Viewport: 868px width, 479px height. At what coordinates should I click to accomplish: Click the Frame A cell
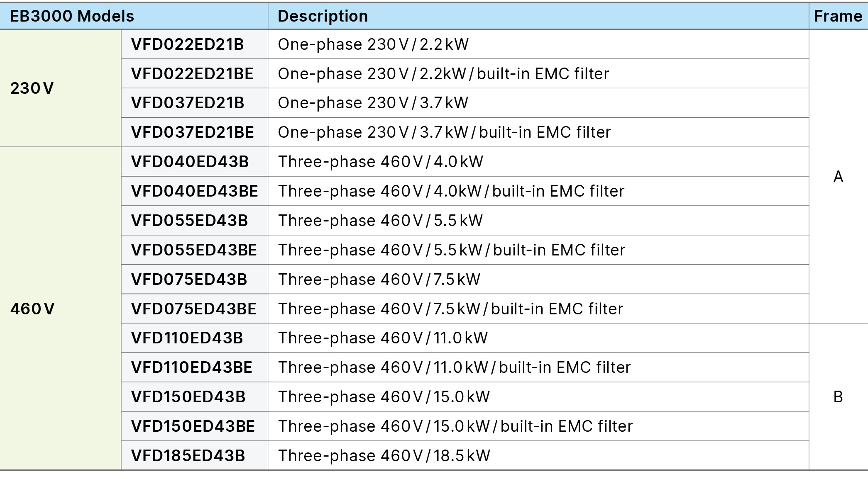point(838,177)
